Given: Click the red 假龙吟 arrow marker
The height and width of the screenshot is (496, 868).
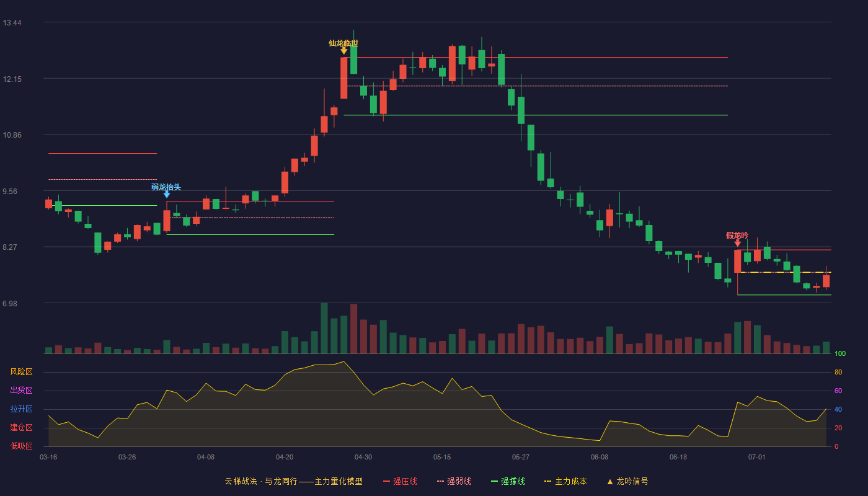Looking at the screenshot, I should click(737, 243).
